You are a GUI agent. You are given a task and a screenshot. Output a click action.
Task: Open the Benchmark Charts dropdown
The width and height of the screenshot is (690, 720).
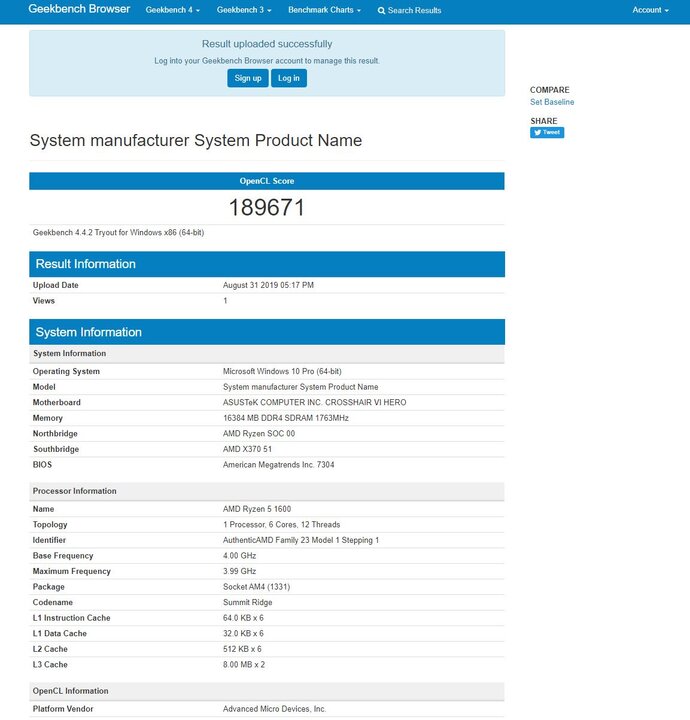325,10
